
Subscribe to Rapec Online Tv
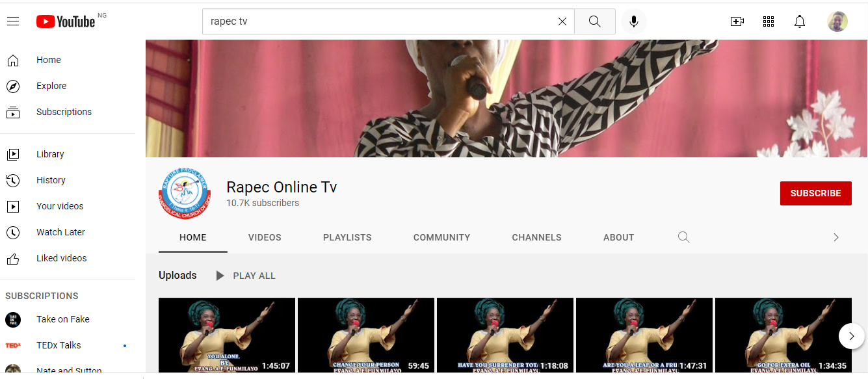[x=815, y=193]
